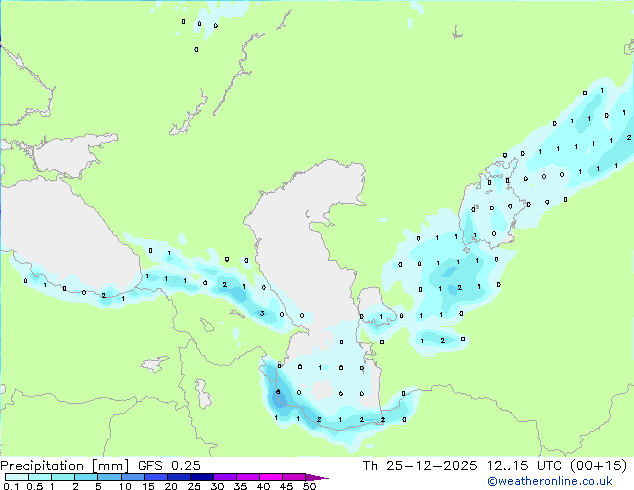
Task: Click the 1–2 mm legend color box
Action: coord(63,477)
